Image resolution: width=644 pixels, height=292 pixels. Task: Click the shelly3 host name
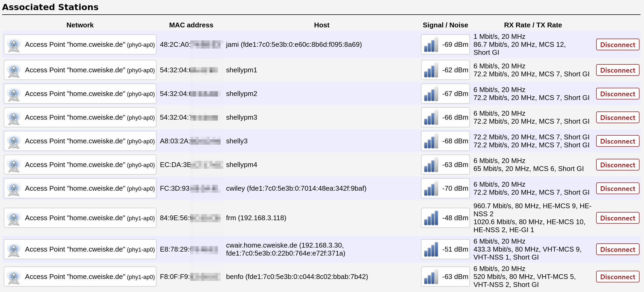pos(237,141)
